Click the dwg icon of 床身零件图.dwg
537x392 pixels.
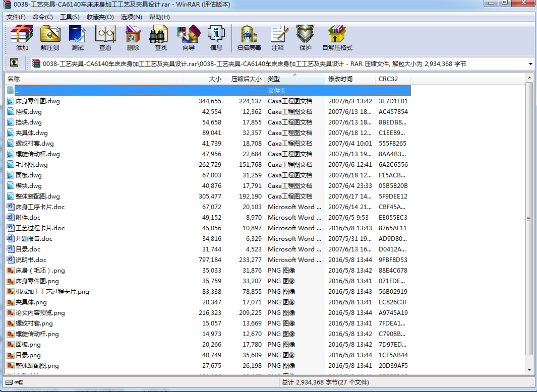pyautogui.click(x=11, y=101)
